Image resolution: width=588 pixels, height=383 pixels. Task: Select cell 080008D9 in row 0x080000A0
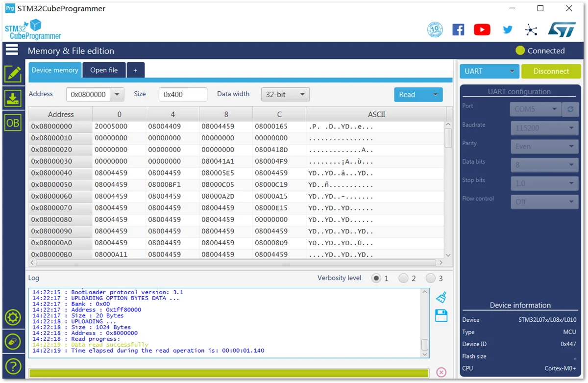pos(279,243)
